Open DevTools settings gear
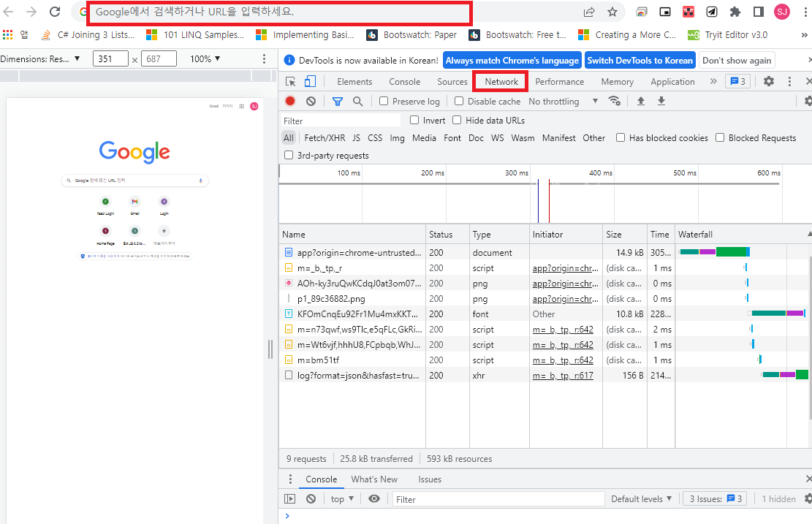The width and height of the screenshot is (812, 524). tap(769, 81)
